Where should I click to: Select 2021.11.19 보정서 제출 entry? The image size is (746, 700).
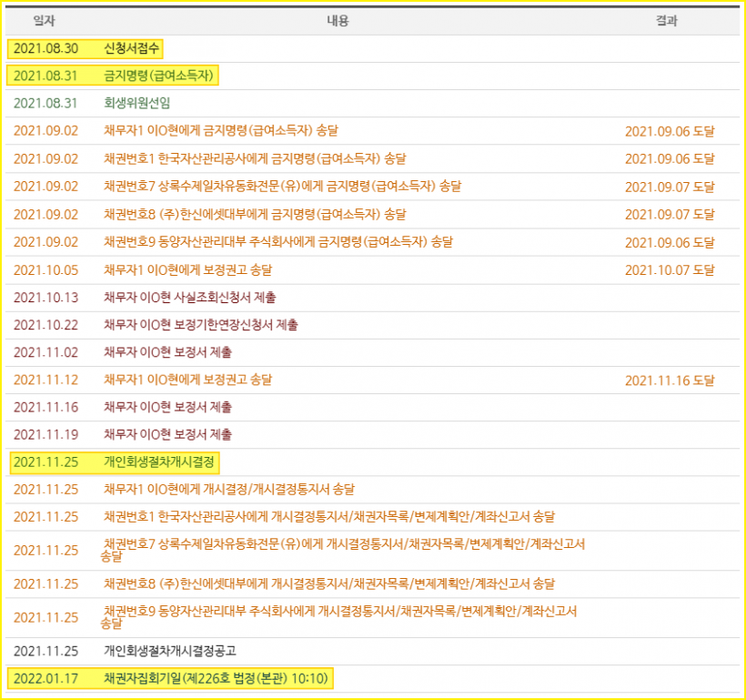[167, 435]
